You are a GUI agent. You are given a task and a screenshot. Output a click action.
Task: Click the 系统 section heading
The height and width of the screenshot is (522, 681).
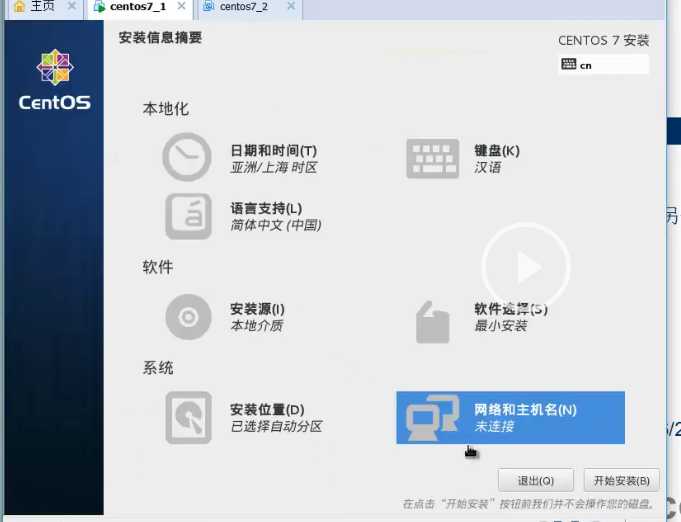(158, 368)
